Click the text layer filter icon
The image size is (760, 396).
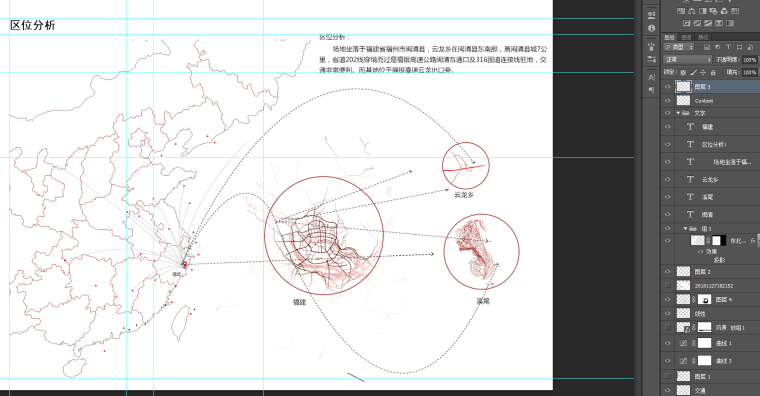728,47
